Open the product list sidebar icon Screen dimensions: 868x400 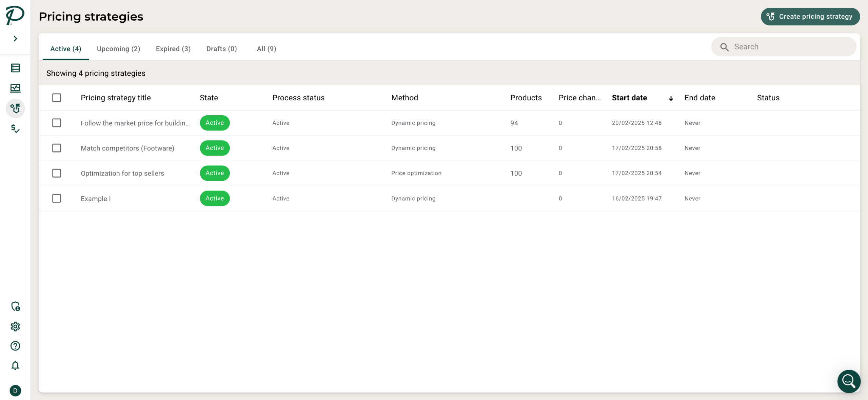(x=15, y=68)
